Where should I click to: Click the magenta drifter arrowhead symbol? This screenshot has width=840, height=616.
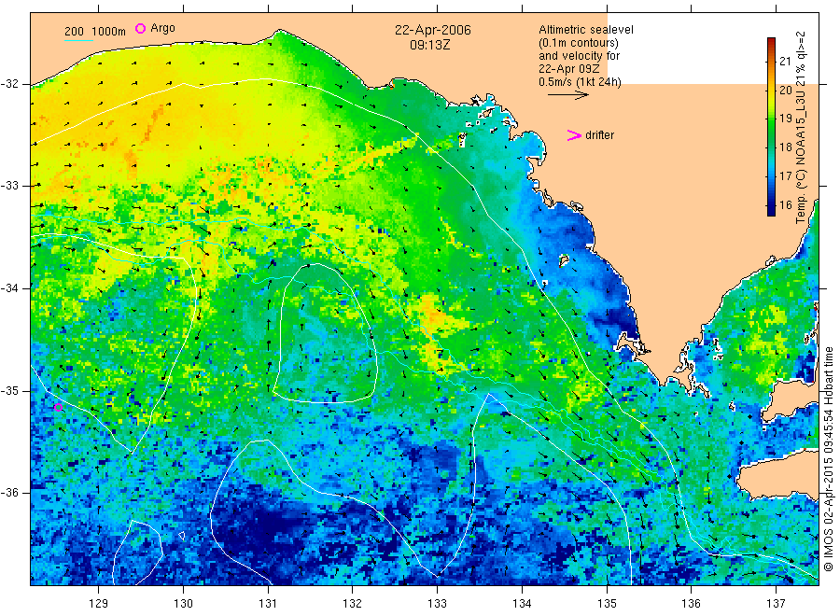(574, 135)
